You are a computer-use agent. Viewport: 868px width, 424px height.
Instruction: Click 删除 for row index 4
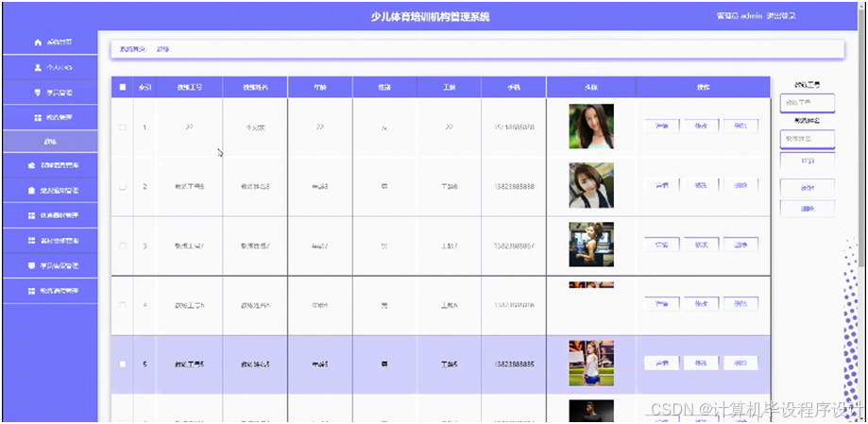[x=740, y=304]
